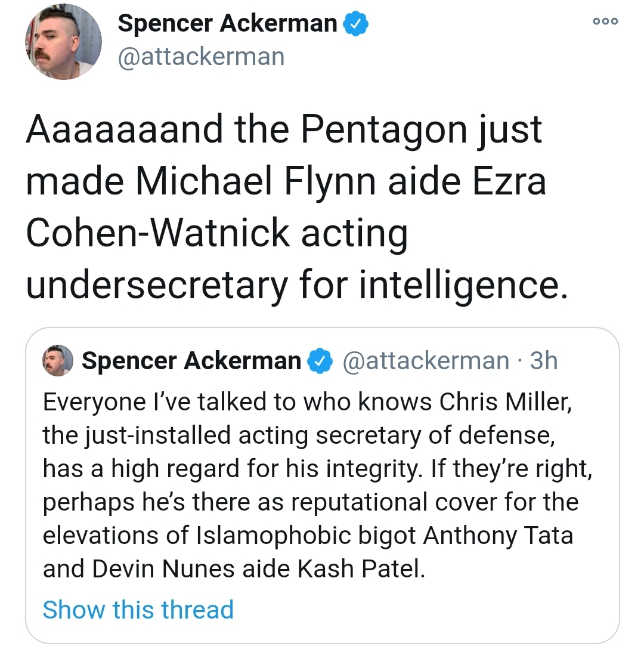This screenshot has height=646, width=644.
Task: Expand the thread via Show this thread
Action: (138, 610)
